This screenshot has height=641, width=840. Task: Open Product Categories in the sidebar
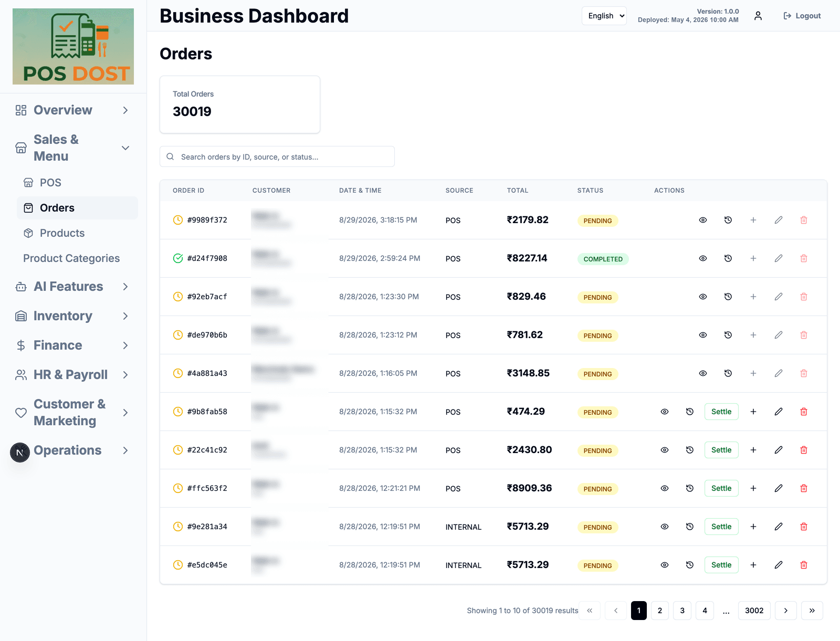click(x=77, y=258)
